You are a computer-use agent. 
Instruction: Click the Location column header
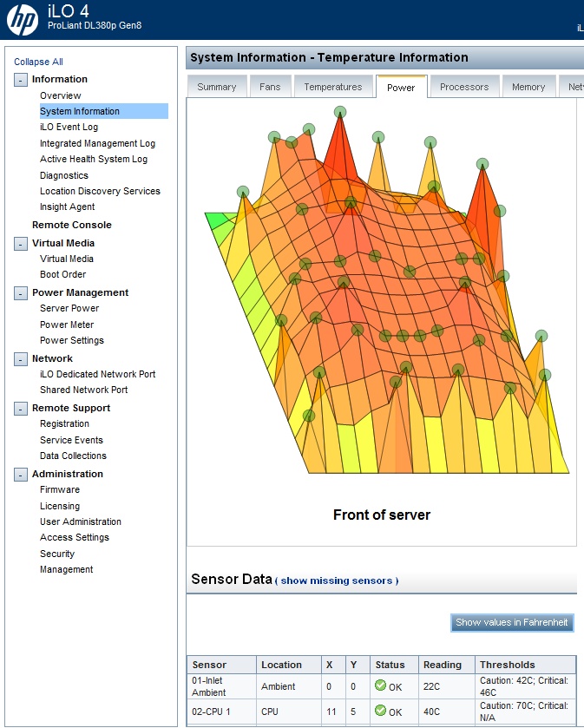click(x=289, y=665)
